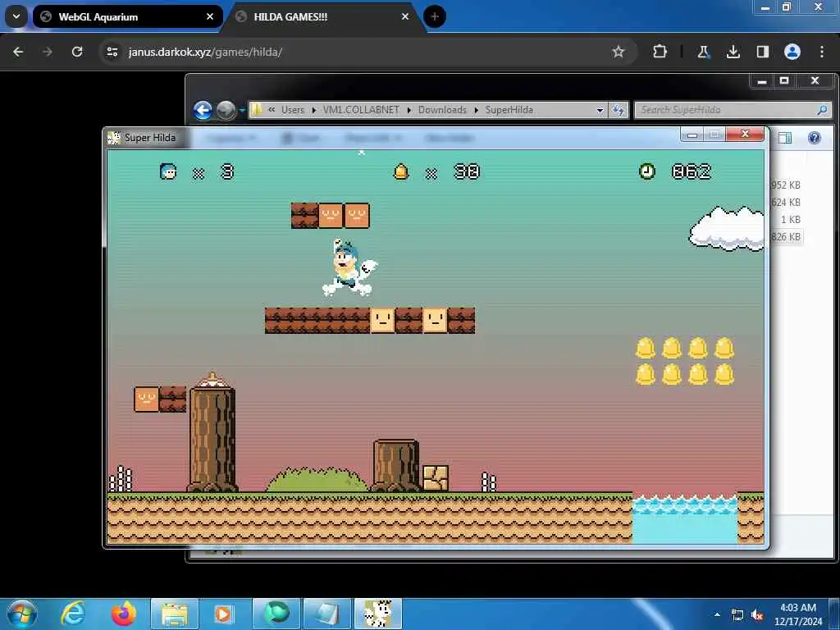
Task: Go forward in browser history
Action: (47, 52)
